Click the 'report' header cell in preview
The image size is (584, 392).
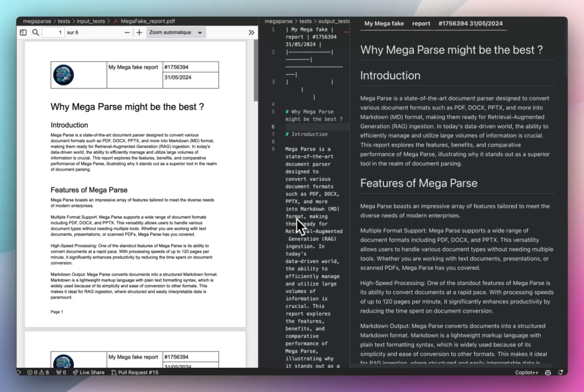pyautogui.click(x=421, y=23)
